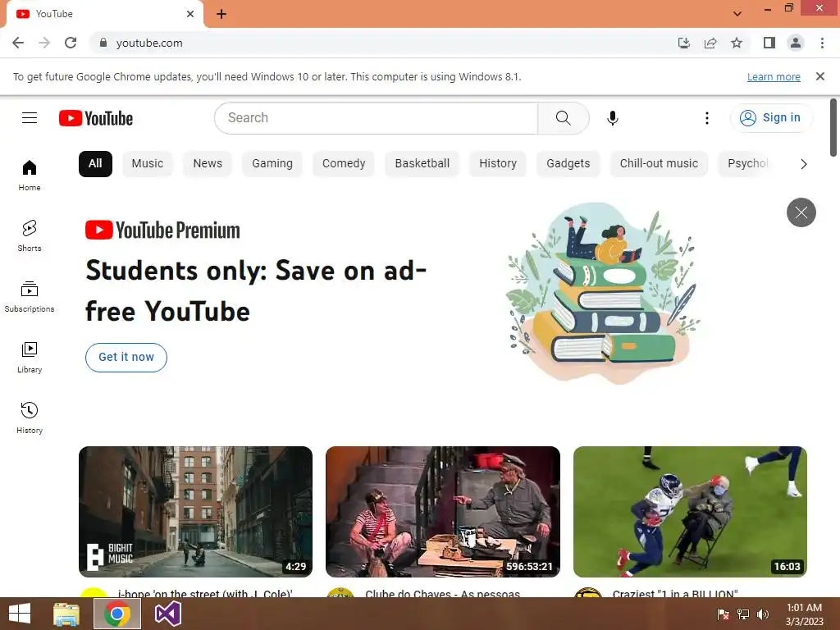Click the YouTube logo

[x=96, y=118]
